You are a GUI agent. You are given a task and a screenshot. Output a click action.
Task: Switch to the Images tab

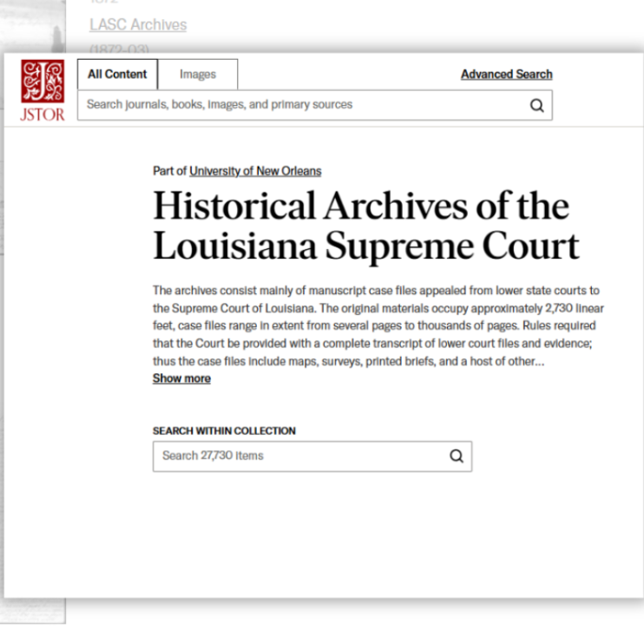click(x=198, y=75)
